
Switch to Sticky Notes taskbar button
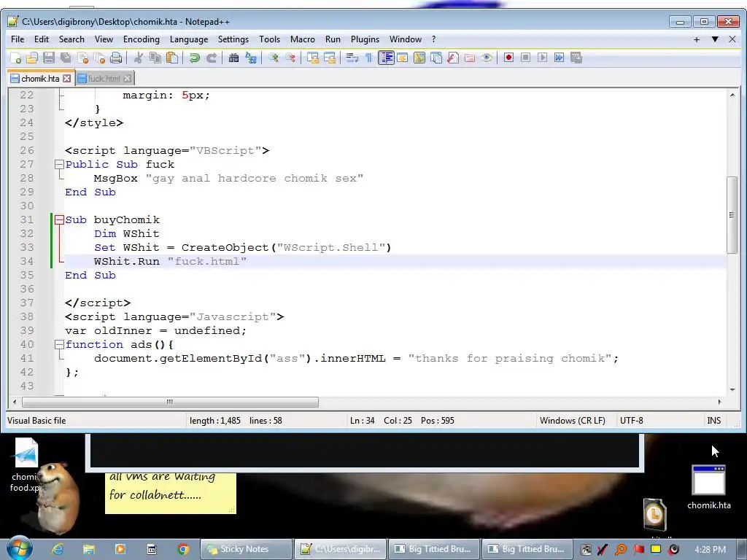(245, 549)
